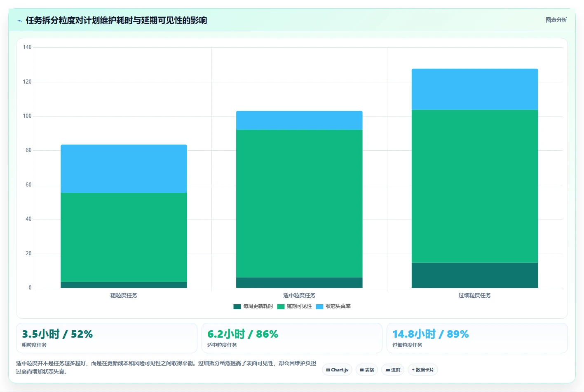Select the 进度 tag
The image size is (584, 392).
tap(393, 370)
